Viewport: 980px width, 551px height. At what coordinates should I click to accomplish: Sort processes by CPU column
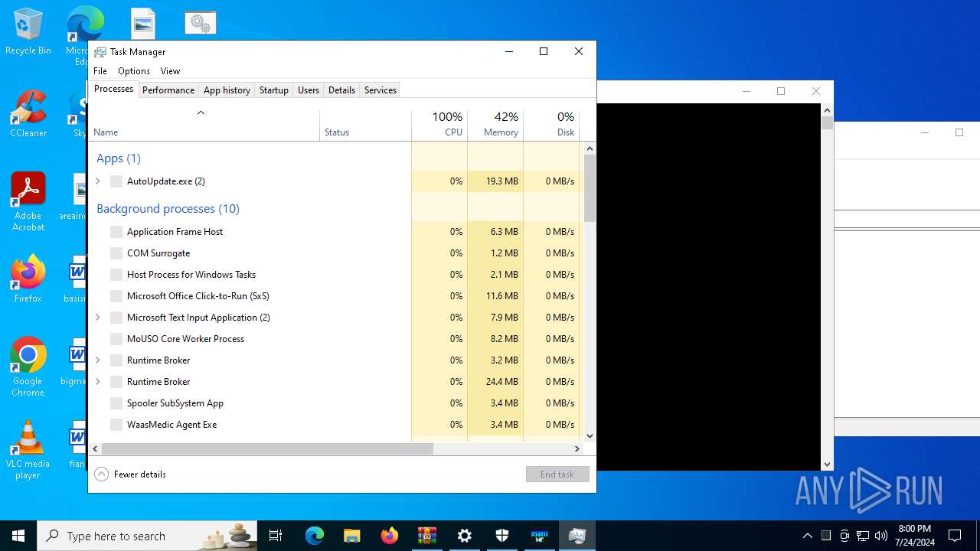439,125
